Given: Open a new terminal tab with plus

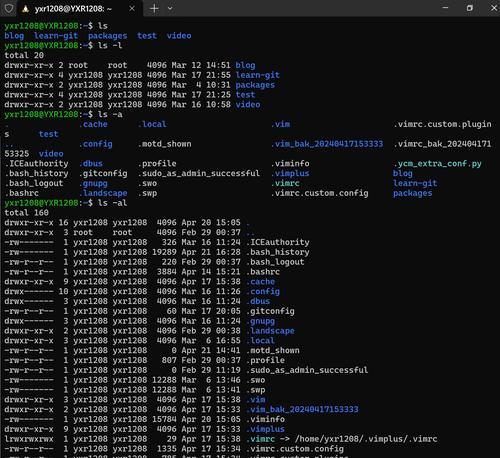Looking at the screenshot, I should click(154, 8).
